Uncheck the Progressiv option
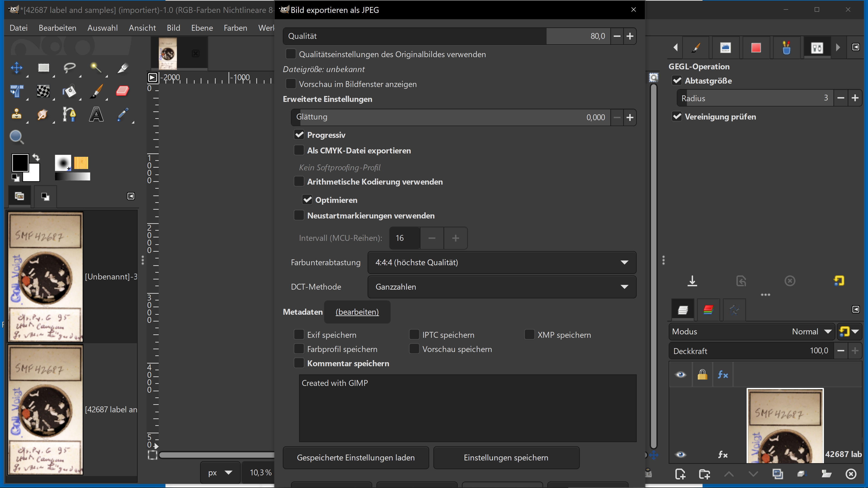The width and height of the screenshot is (868, 488). click(299, 135)
